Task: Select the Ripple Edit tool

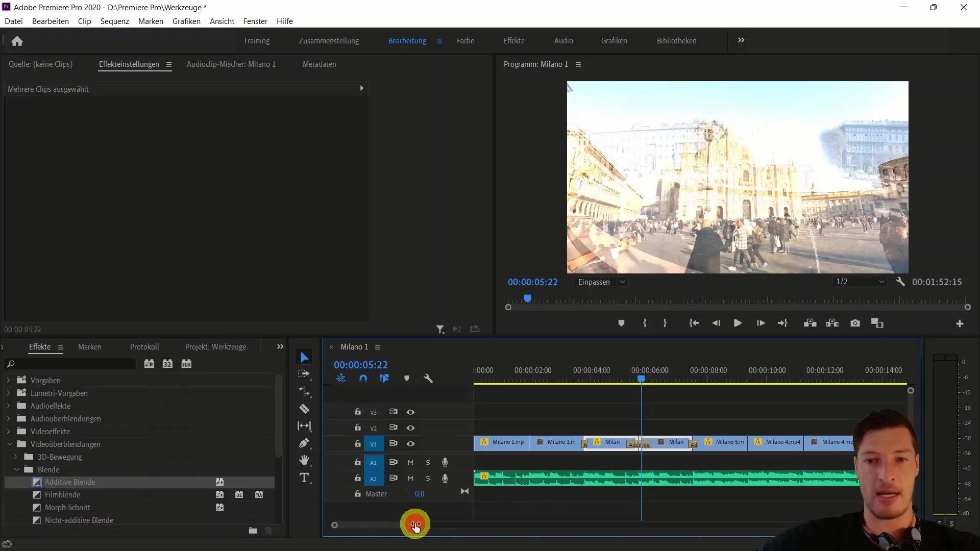Action: click(x=304, y=391)
